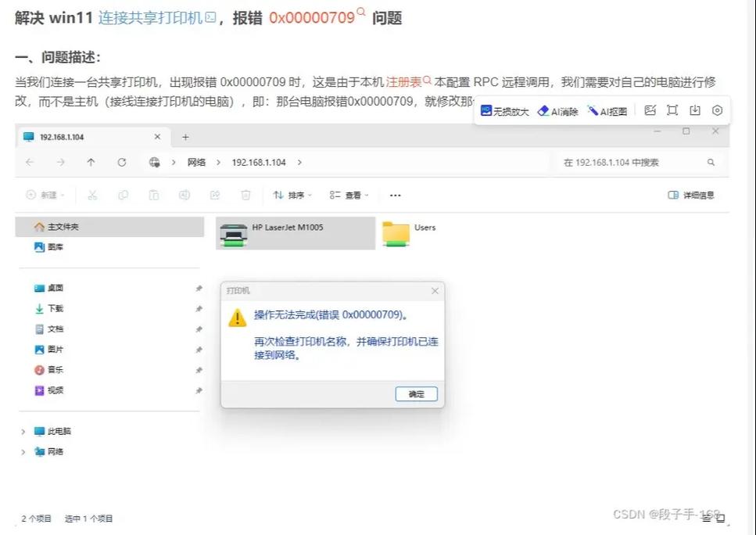756x535 pixels.
Task: Click the network globe icon in address bar
Action: (x=154, y=163)
